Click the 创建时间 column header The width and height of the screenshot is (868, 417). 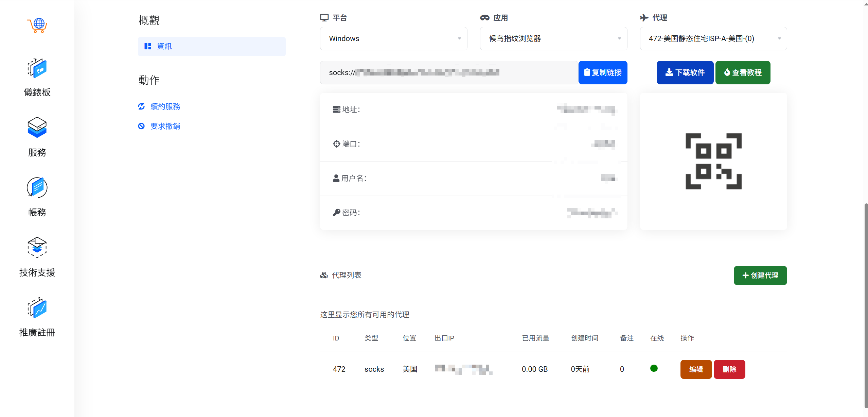584,338
